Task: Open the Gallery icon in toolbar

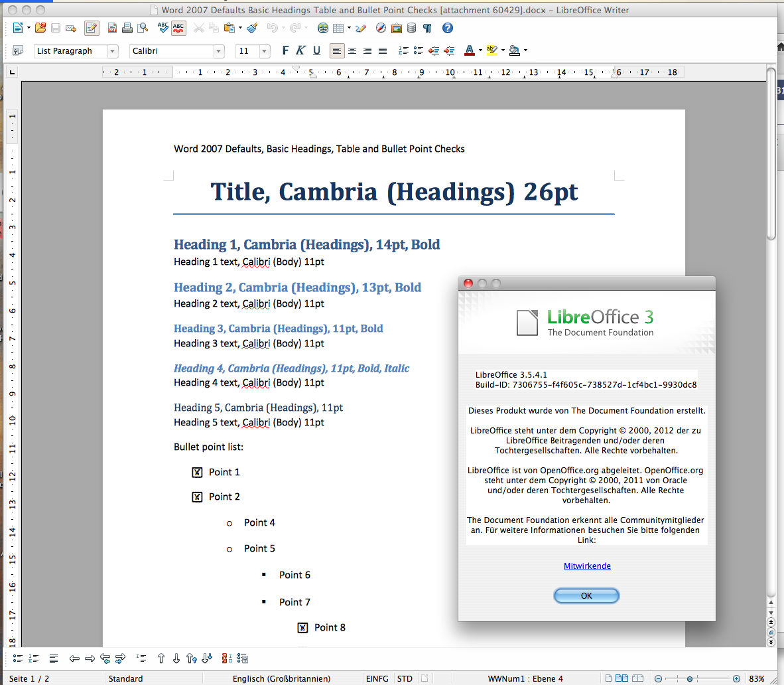Action: [396, 28]
